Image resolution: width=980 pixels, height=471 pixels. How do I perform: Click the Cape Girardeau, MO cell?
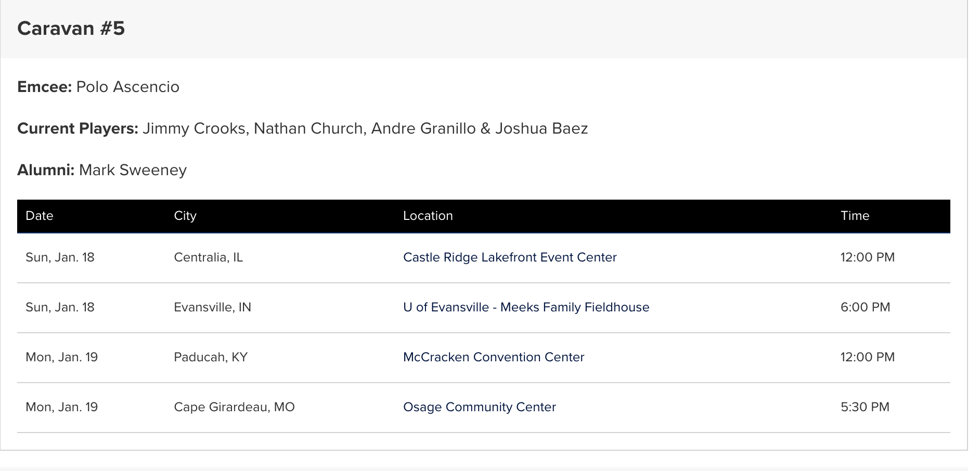pyautogui.click(x=234, y=407)
